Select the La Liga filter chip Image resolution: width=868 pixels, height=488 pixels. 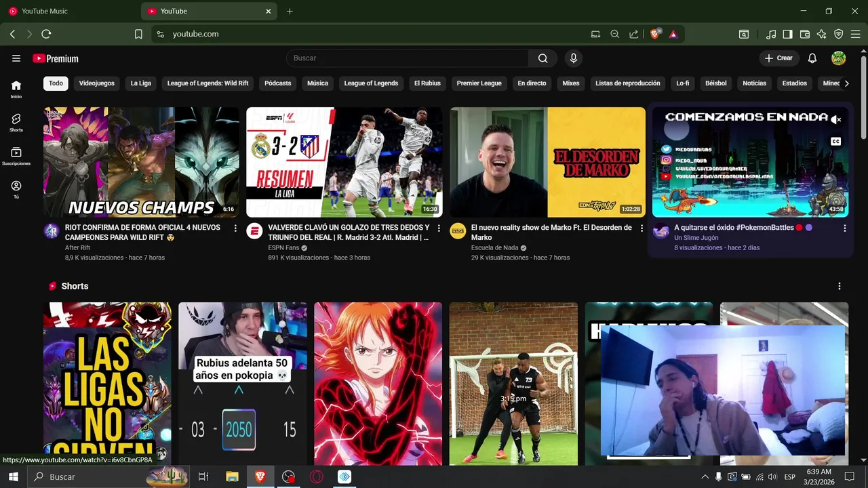[x=141, y=83]
